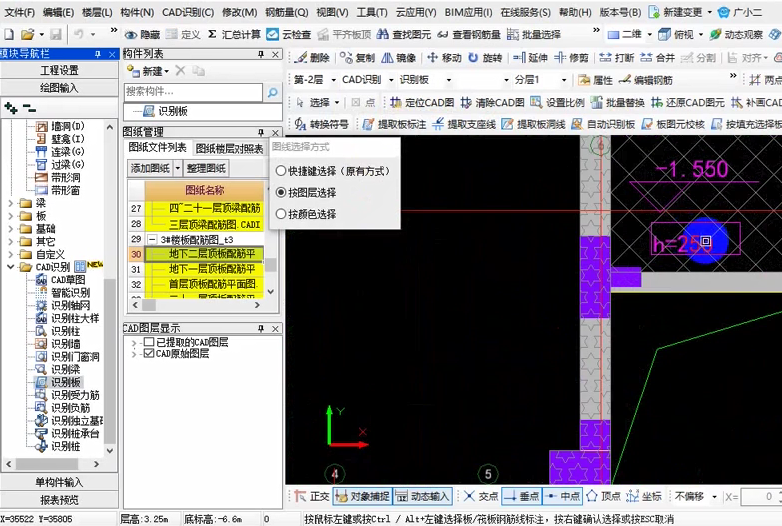Open 属性 properties panel

tap(595, 80)
